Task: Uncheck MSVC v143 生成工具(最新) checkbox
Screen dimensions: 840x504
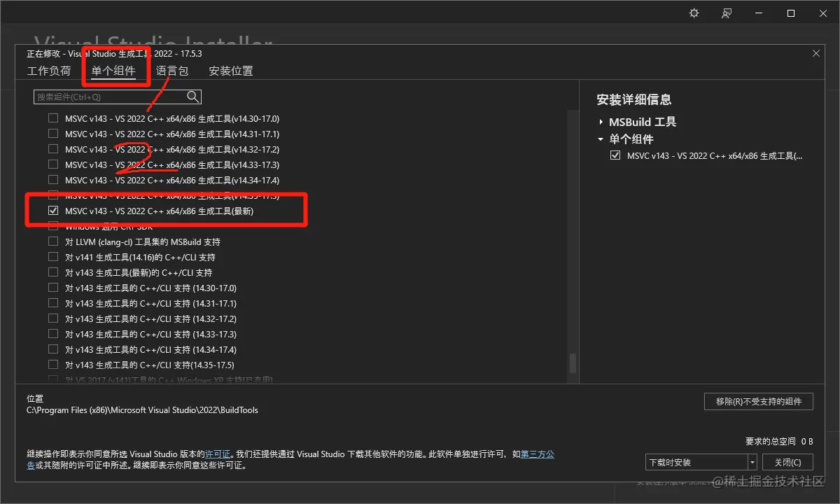Action: coord(53,211)
